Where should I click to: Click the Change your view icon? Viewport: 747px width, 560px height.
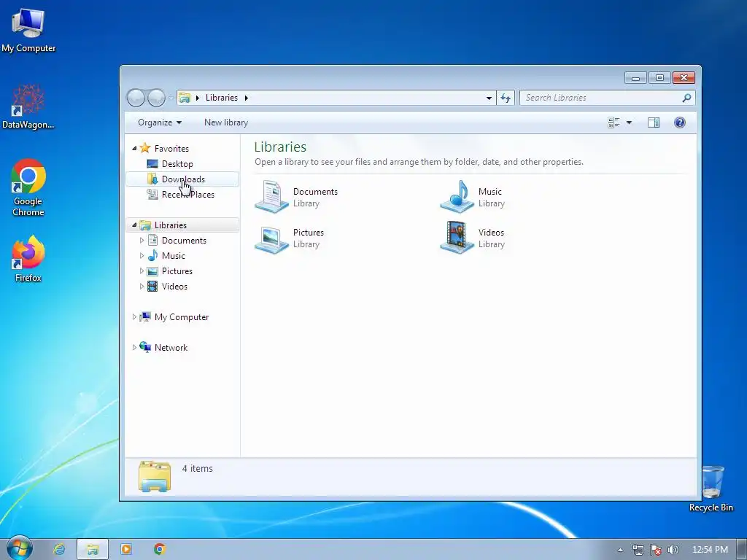[x=614, y=122]
